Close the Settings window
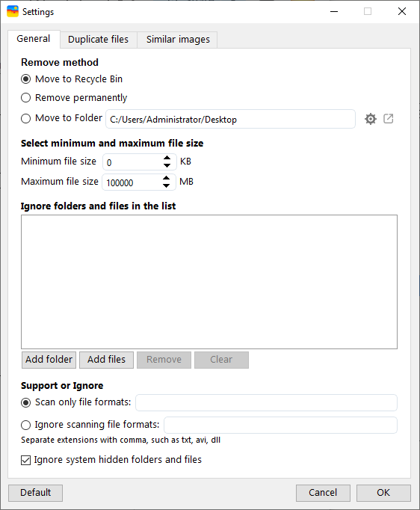 pyautogui.click(x=402, y=11)
